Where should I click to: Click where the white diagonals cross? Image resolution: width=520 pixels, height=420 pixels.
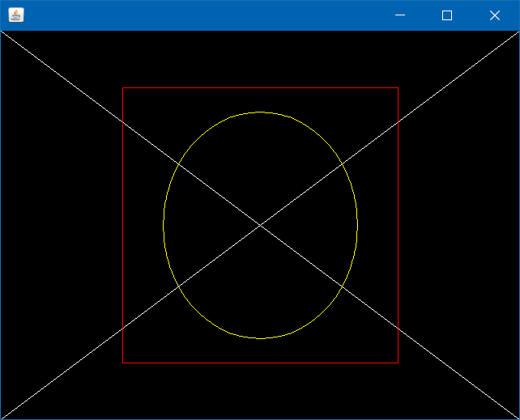[x=260, y=225]
